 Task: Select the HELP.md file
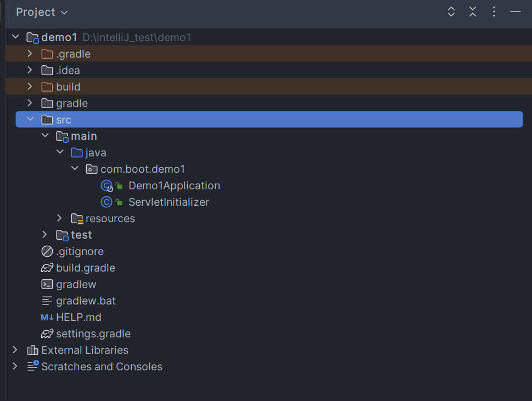coord(79,317)
